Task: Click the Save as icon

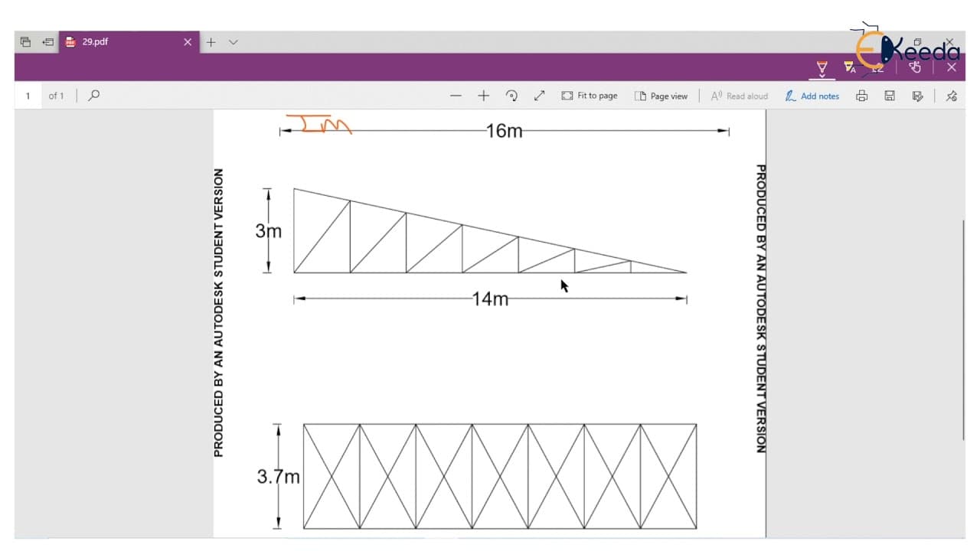Action: (x=917, y=96)
